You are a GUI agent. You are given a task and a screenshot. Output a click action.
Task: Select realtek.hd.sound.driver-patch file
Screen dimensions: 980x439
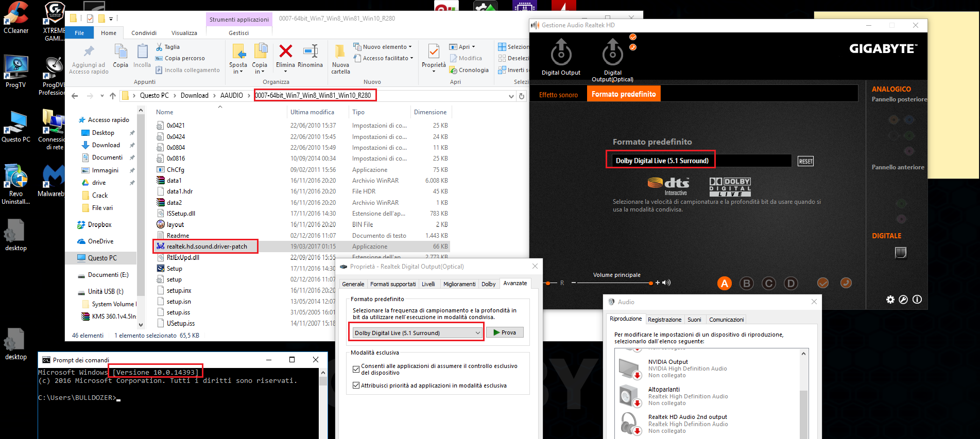(x=207, y=247)
